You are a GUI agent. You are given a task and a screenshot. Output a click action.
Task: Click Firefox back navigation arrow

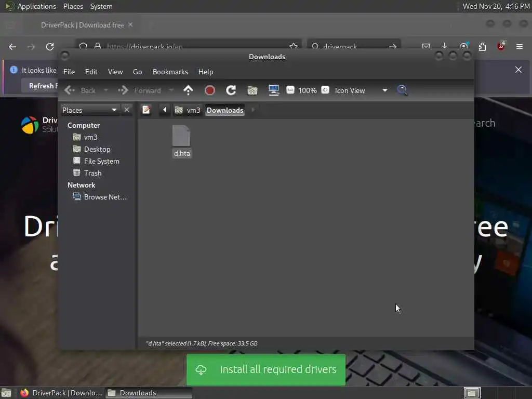point(12,47)
